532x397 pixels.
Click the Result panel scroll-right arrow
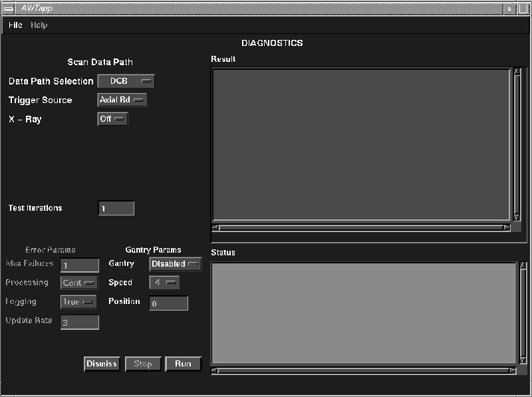click(507, 227)
